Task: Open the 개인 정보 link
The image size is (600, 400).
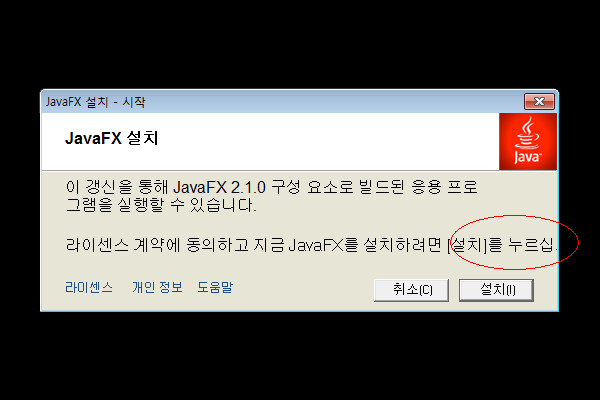Action: 157,287
